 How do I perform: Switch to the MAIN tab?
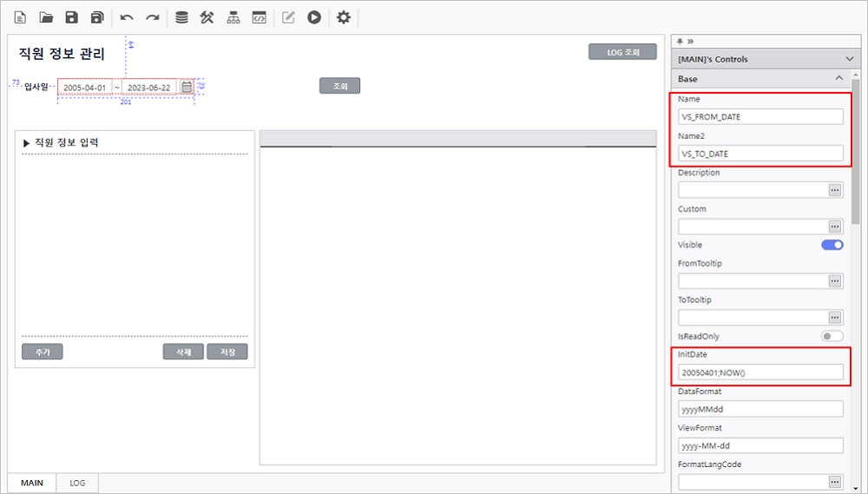32,483
